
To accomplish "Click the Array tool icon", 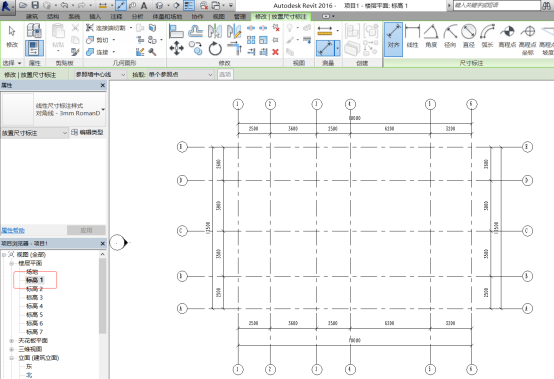I will [x=251, y=40].
